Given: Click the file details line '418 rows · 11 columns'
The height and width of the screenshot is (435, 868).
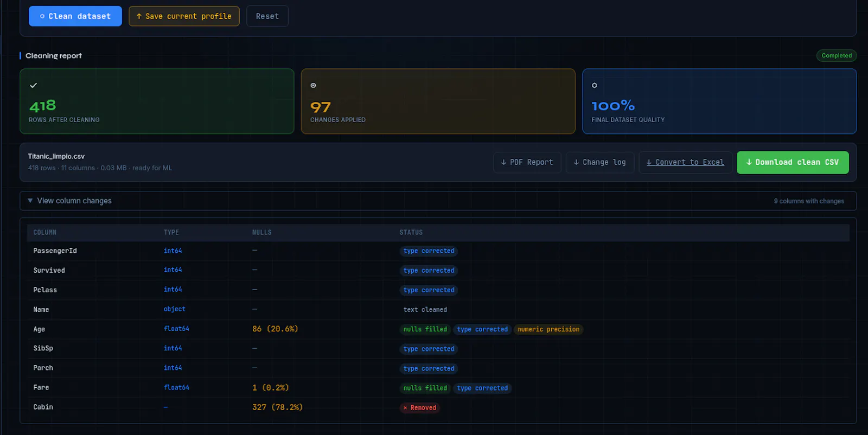Looking at the screenshot, I should [100, 168].
